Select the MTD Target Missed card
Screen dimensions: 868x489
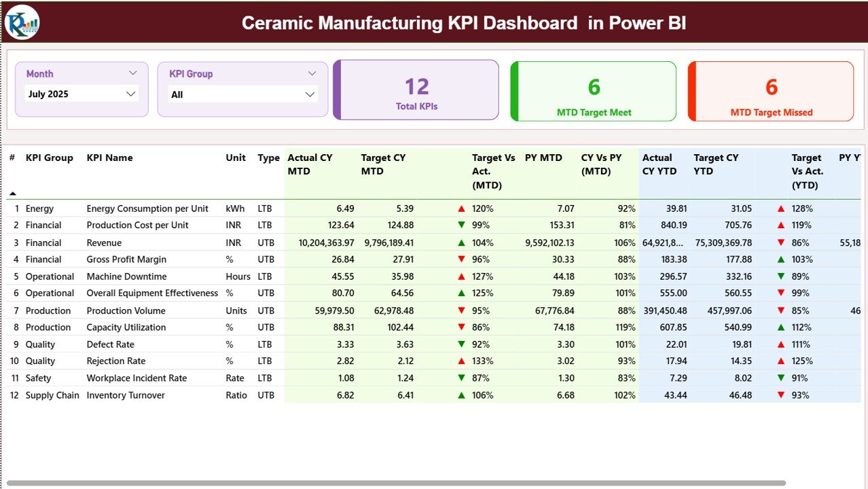(x=770, y=91)
